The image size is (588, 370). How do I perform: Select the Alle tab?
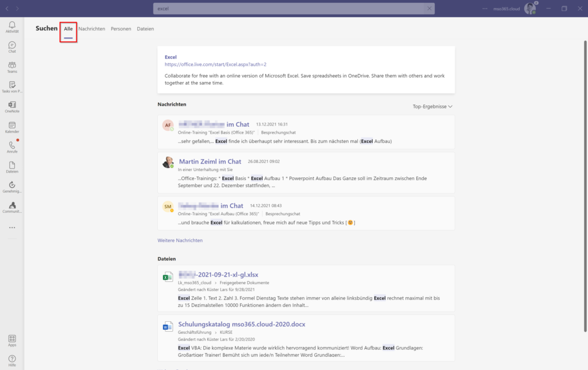tap(68, 29)
